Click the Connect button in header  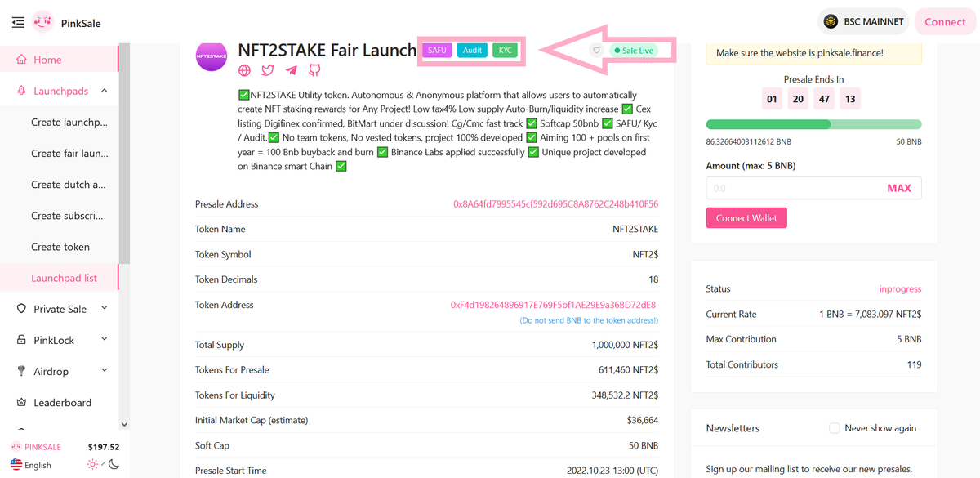pos(945,22)
